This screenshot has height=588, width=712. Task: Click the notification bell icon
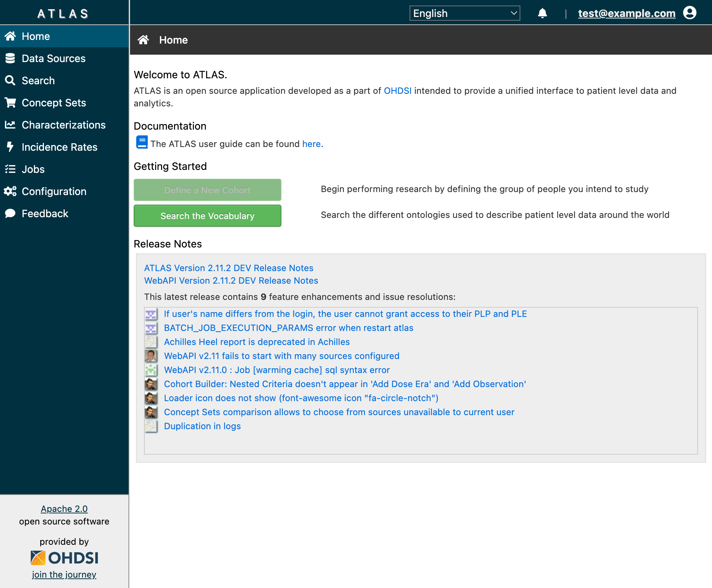[x=542, y=13]
